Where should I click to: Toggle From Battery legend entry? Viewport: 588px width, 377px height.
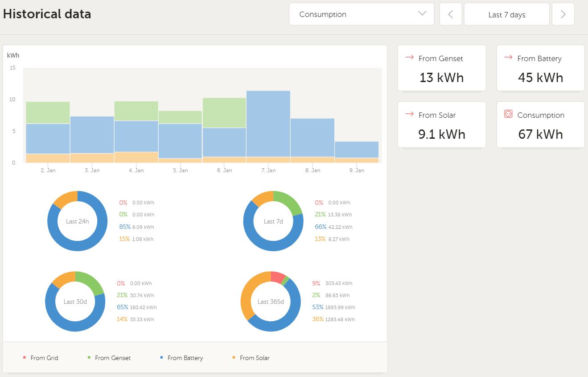coord(181,358)
